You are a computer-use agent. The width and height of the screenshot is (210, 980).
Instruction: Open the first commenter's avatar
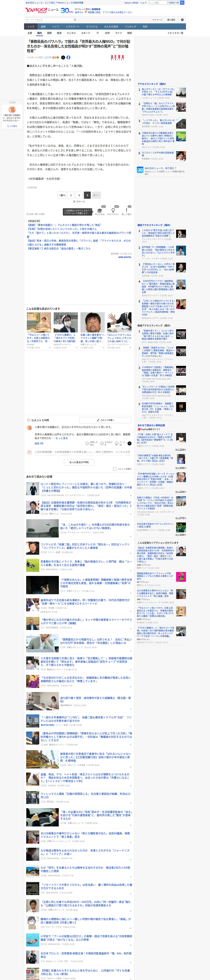[29, 428]
